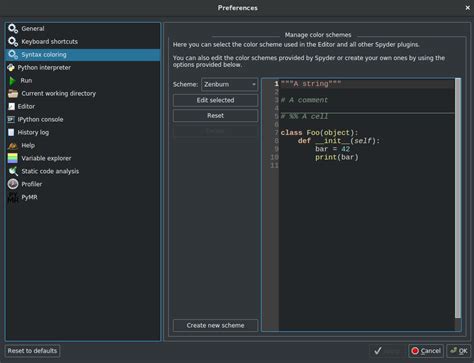This screenshot has height=363, width=474.
Task: Click the IPython console icon
Action: click(11, 119)
